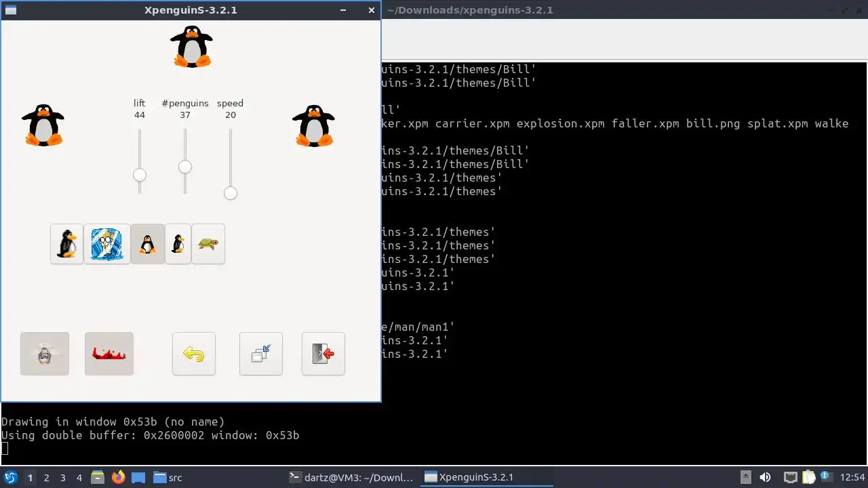This screenshot has height=488, width=868.
Task: Open file manager icon in taskbar
Action: click(98, 477)
